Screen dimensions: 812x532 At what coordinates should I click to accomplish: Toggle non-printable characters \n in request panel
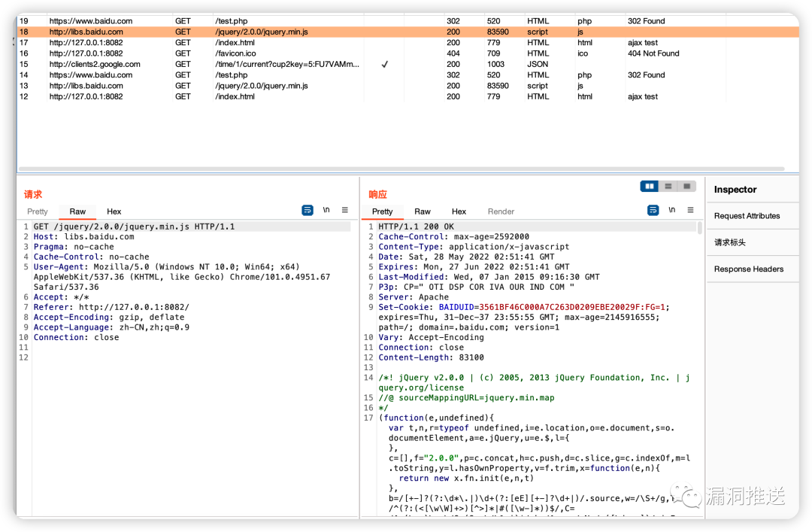coord(326,210)
